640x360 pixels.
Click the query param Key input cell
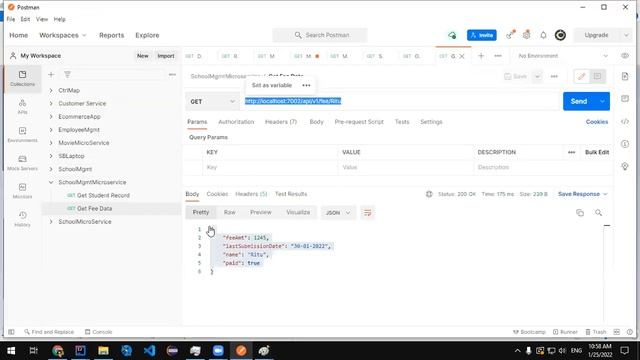point(269,167)
